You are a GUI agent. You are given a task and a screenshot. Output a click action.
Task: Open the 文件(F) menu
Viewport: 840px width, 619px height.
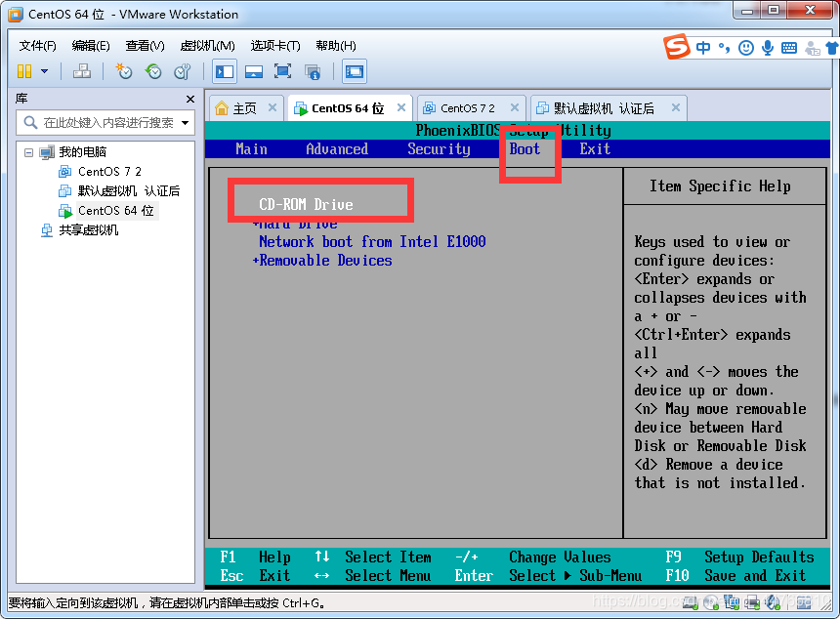[37, 46]
